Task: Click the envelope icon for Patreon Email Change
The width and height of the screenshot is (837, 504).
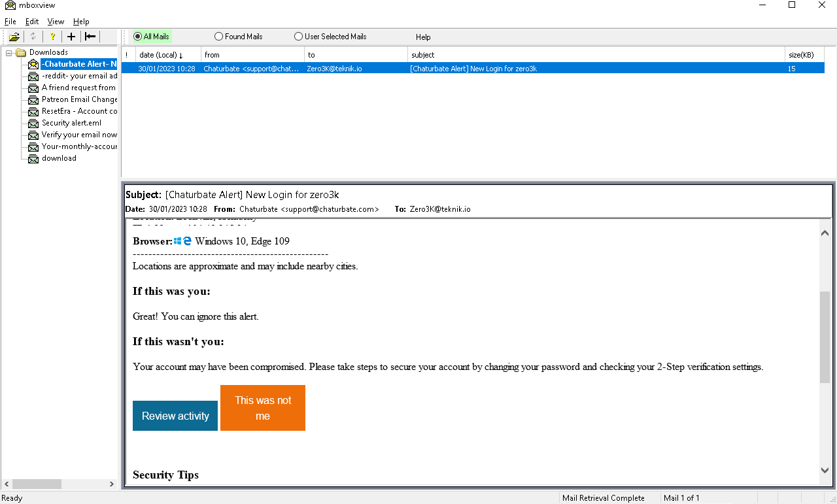Action: tap(33, 99)
